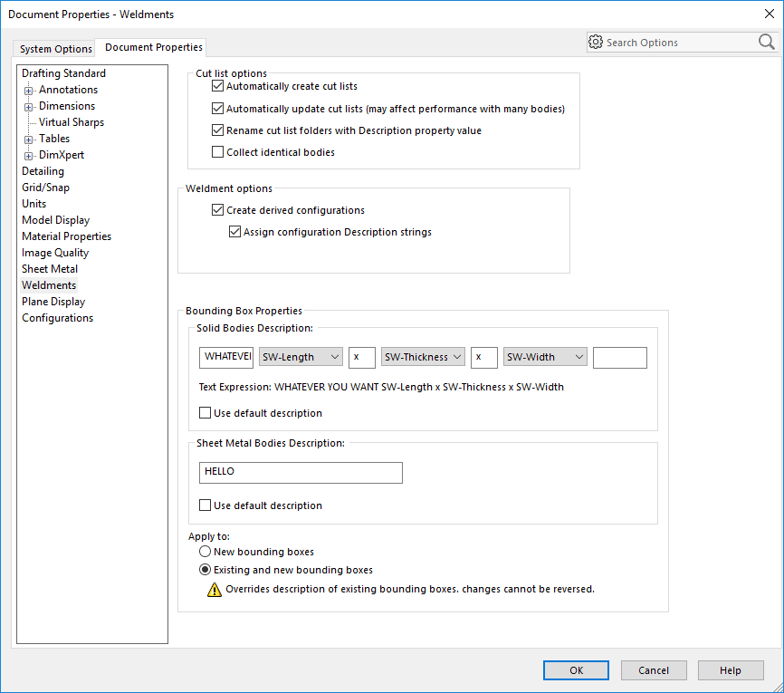
Task: Check Use default description for Sheet Metal Bodies
Action: coord(205,505)
